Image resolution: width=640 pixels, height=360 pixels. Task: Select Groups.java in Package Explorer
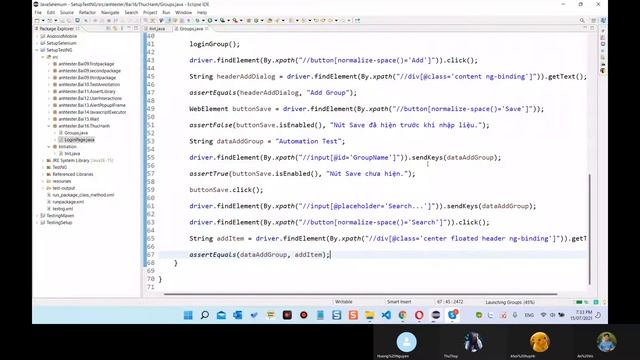[76, 133]
